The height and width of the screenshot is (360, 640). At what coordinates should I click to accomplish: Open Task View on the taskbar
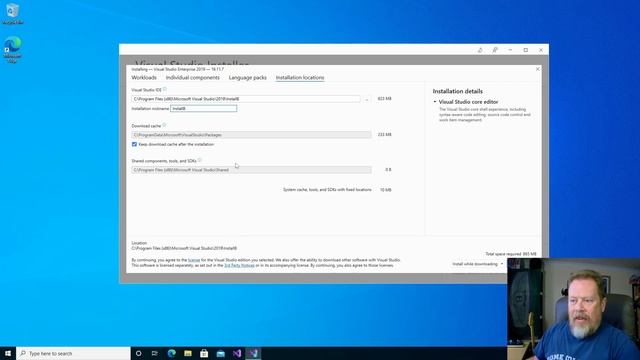pos(155,353)
